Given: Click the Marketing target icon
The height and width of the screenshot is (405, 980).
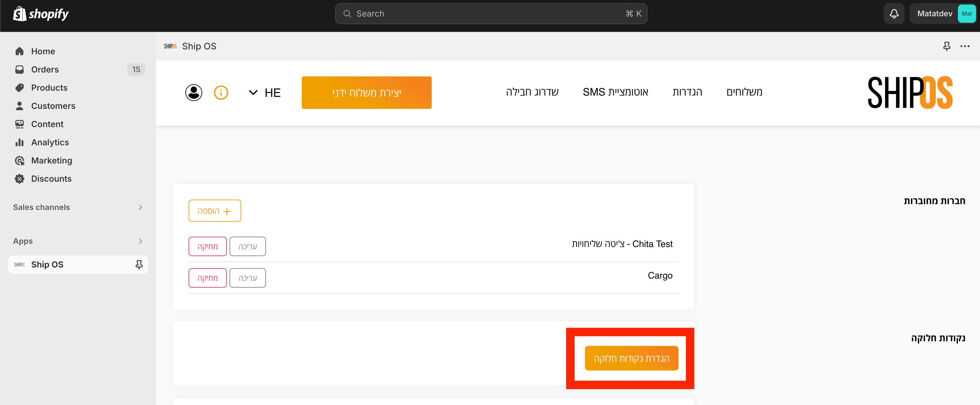Looking at the screenshot, I should coord(20,161).
